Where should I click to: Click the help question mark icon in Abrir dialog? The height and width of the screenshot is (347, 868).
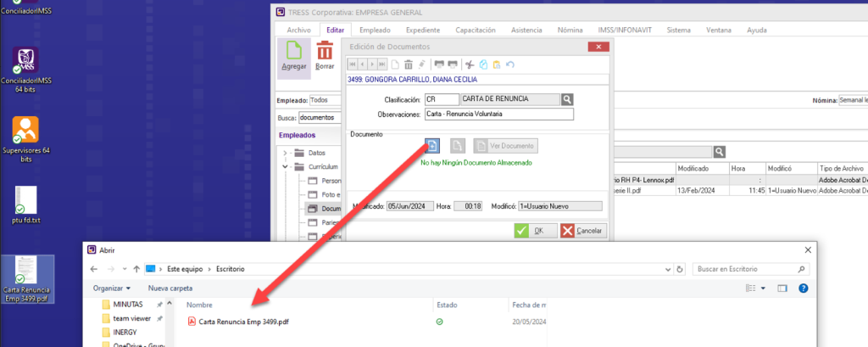coord(803,288)
